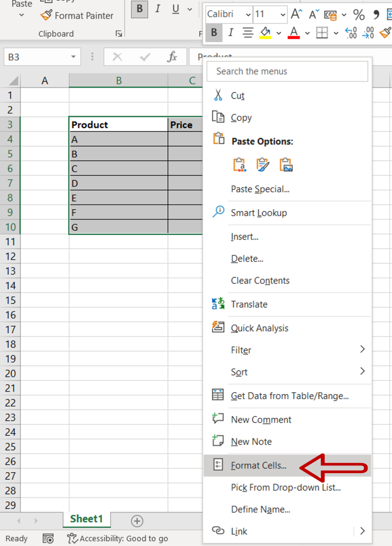This screenshot has height=546, width=392.
Task: Toggle italic formatting
Action: click(157, 9)
